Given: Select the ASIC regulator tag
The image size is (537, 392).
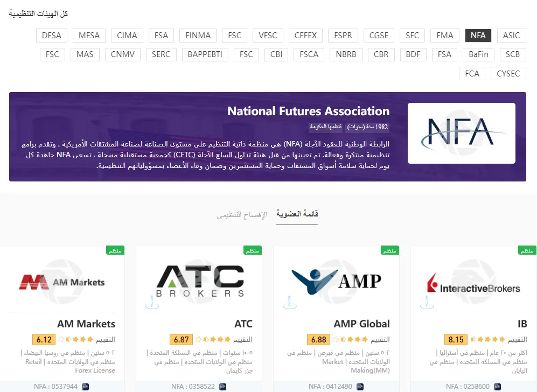Looking at the screenshot, I should pos(511,36).
